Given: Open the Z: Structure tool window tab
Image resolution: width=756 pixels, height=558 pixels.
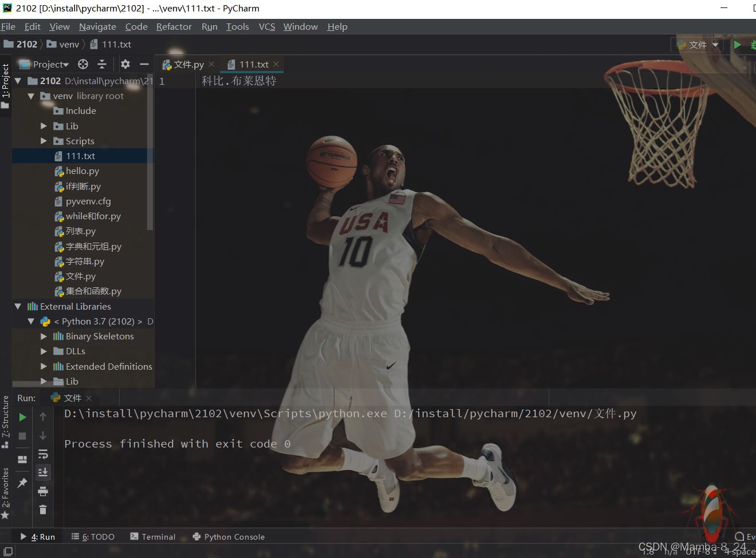Looking at the screenshot, I should (5, 422).
